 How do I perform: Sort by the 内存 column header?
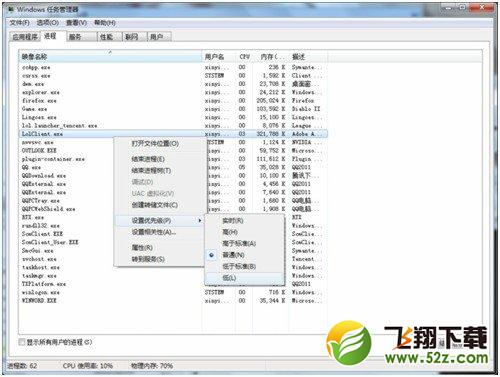[271, 57]
